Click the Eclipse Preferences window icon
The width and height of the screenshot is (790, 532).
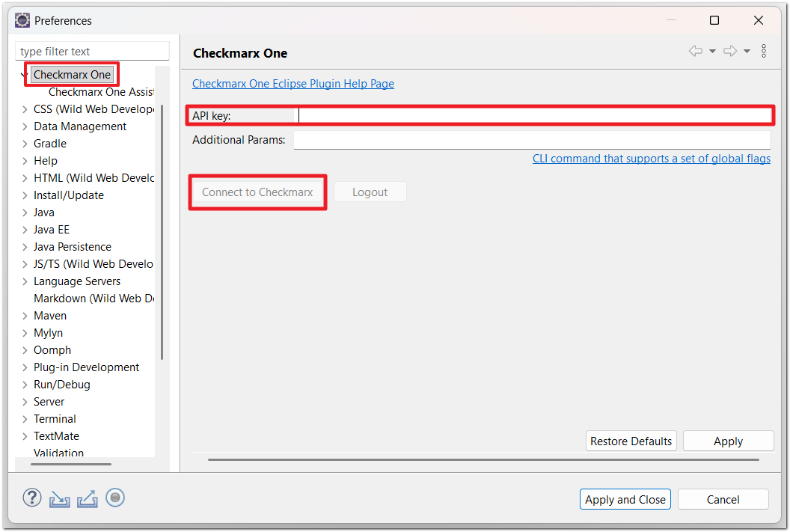click(22, 21)
